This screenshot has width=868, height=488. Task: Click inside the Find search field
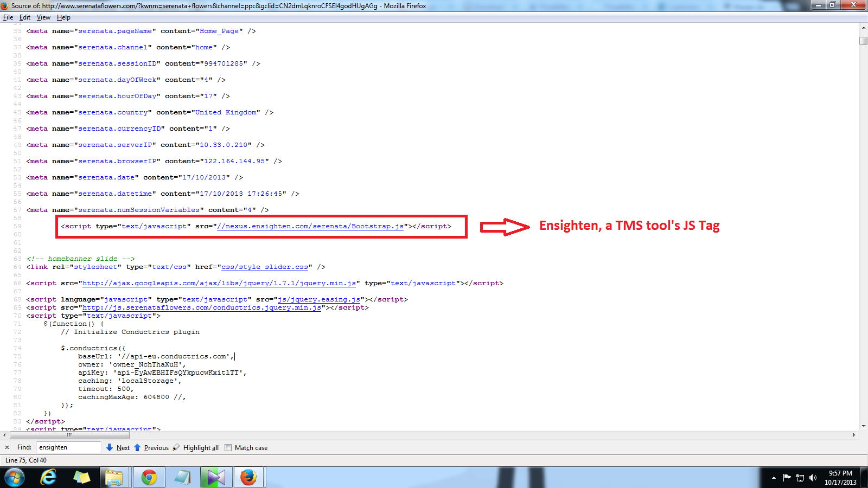click(x=68, y=447)
